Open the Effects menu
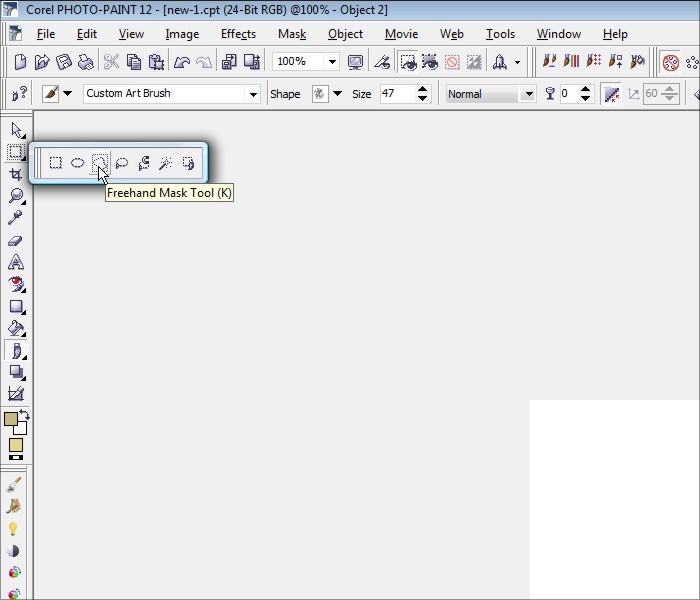The image size is (700, 600). point(238,34)
